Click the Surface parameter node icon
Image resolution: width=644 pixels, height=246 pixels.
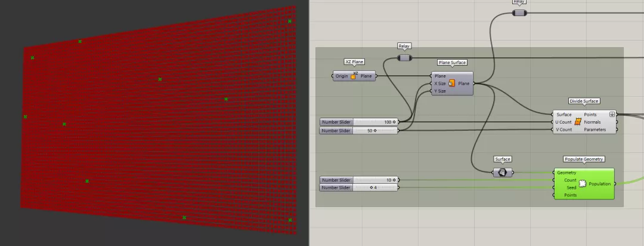click(502, 173)
